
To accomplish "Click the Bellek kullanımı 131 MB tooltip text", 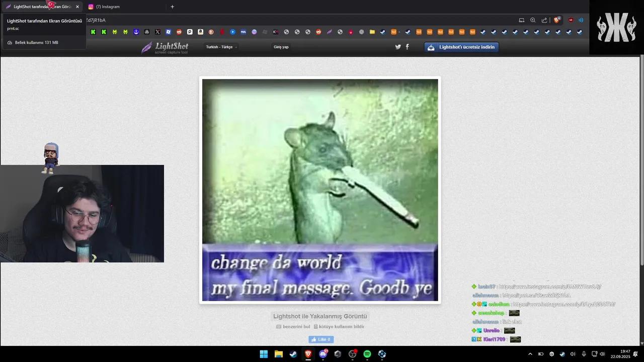I will click(x=36, y=42).
